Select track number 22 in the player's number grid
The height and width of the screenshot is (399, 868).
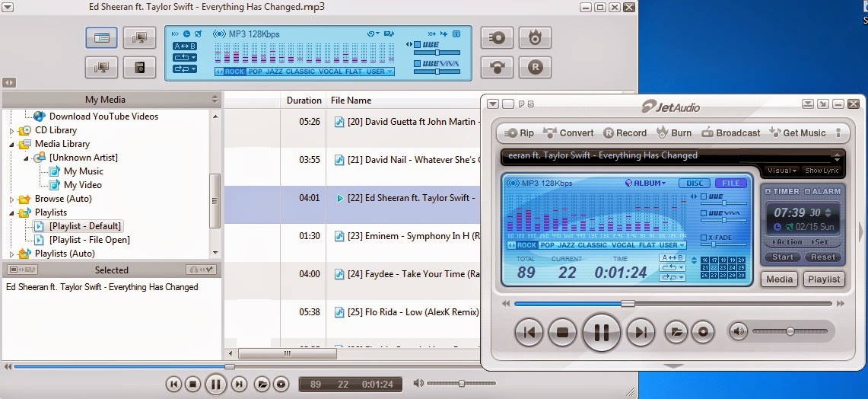tap(714, 268)
